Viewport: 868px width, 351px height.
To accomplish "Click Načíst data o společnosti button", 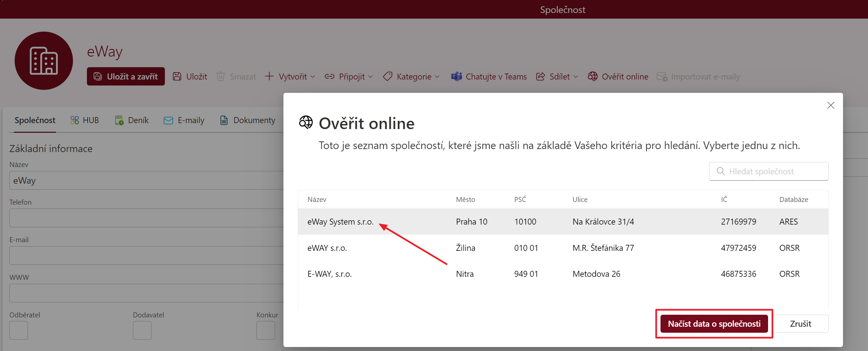I will pos(714,323).
